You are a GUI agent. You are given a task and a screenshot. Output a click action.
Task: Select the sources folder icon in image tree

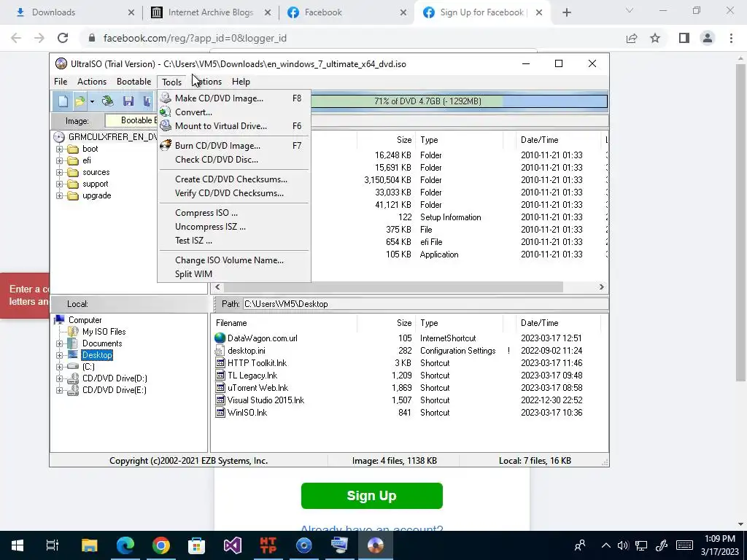(x=73, y=172)
